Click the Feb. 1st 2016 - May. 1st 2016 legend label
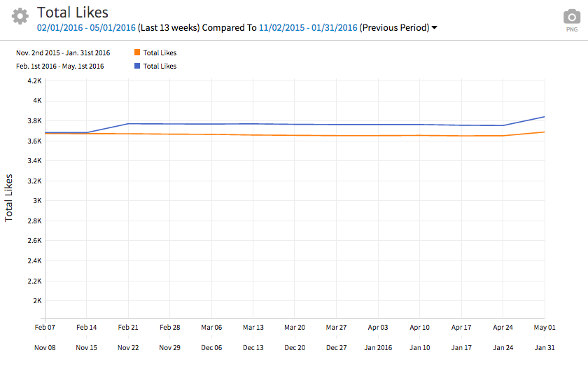This screenshot has width=588, height=369. point(60,66)
